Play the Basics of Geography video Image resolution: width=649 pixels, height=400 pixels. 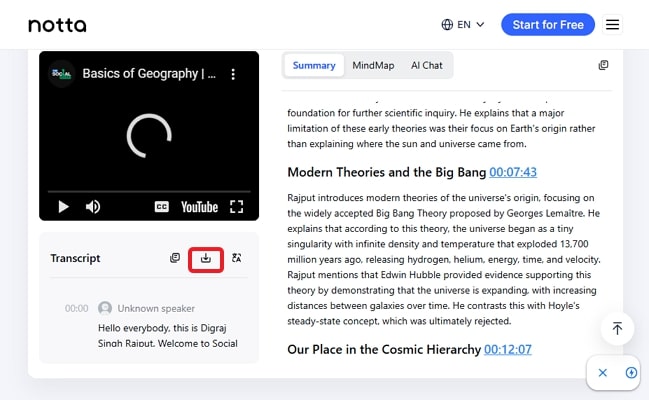tap(63, 207)
